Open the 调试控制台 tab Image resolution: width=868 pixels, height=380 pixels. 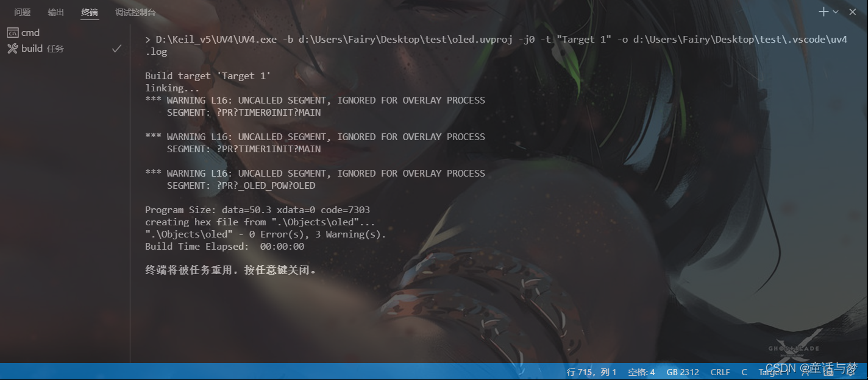(x=135, y=12)
